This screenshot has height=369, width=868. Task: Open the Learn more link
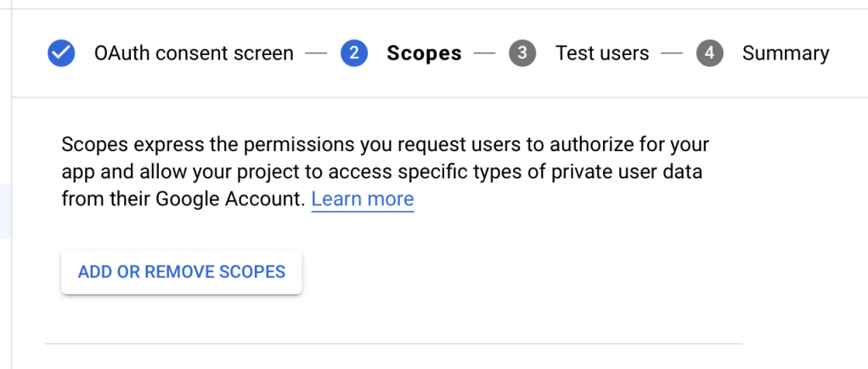click(363, 199)
